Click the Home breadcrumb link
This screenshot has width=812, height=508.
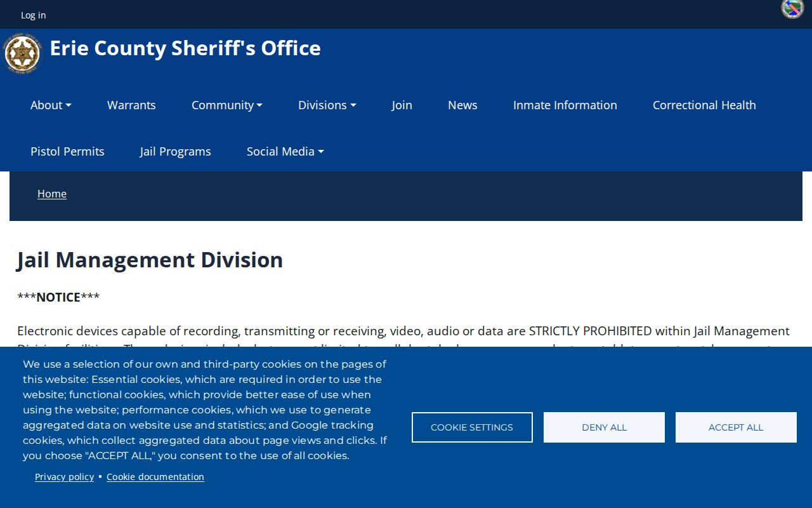(x=52, y=194)
